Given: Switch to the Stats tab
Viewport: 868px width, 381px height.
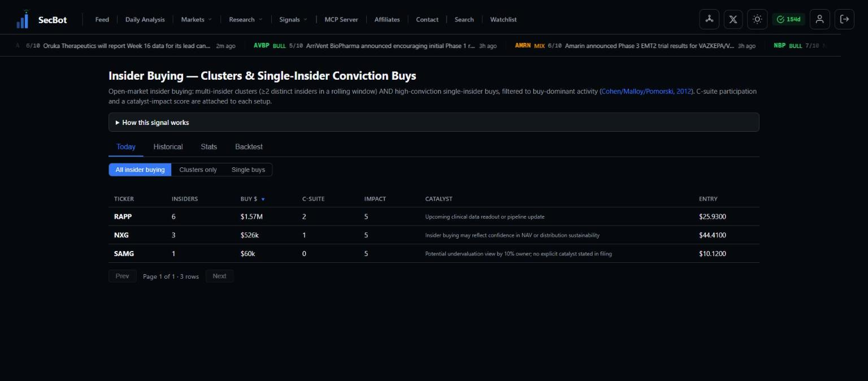Looking at the screenshot, I should coord(209,146).
